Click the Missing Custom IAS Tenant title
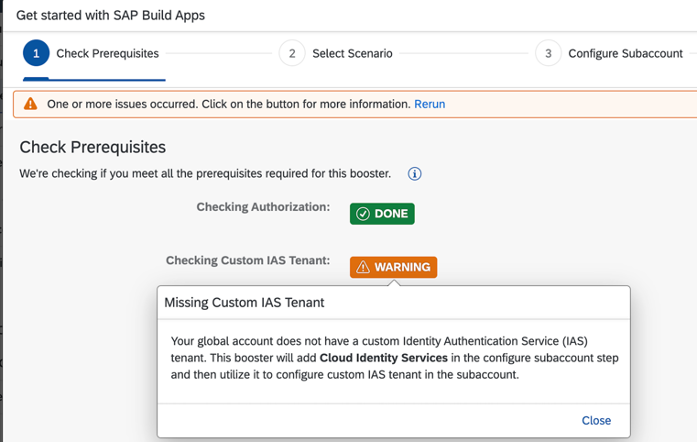Viewport: 698px width, 442px height. pos(244,302)
